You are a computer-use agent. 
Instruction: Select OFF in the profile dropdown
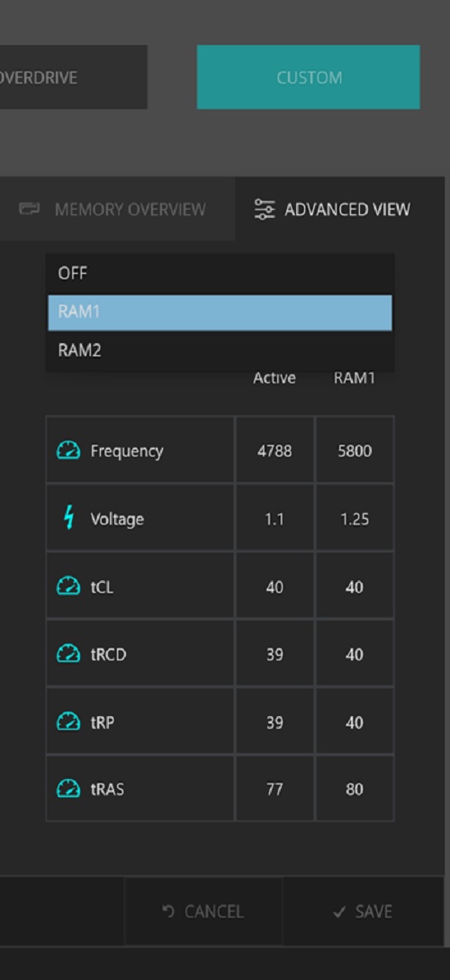click(220, 274)
